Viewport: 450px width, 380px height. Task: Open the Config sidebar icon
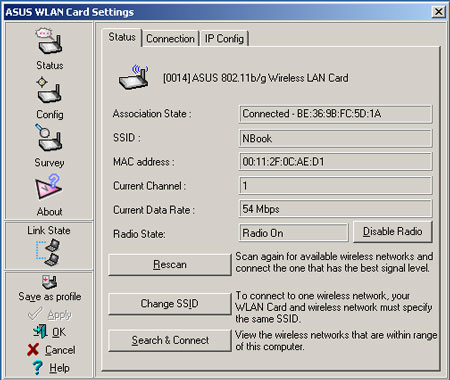coord(49,91)
